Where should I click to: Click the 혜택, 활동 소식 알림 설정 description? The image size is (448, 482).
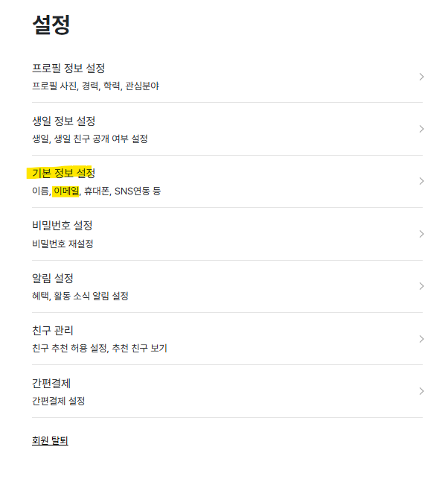(80, 296)
